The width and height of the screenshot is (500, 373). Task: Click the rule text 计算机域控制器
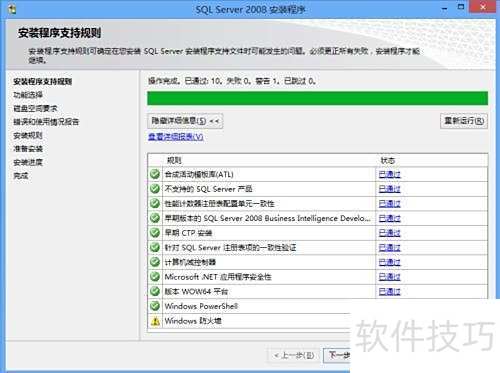[x=190, y=262]
